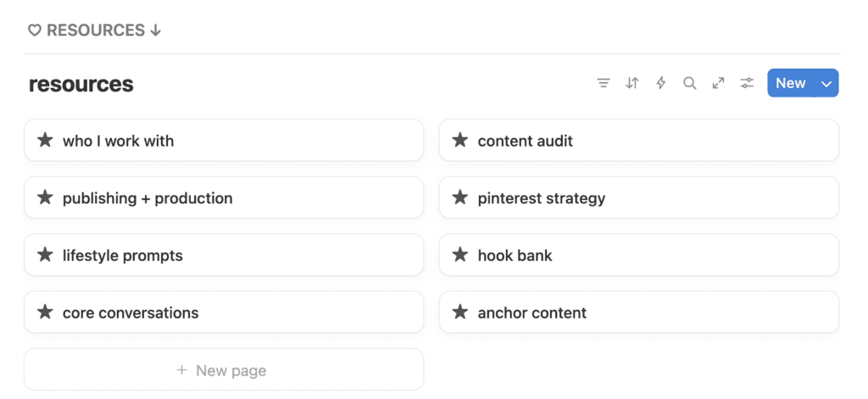Click the sort arrows icon

pos(632,83)
